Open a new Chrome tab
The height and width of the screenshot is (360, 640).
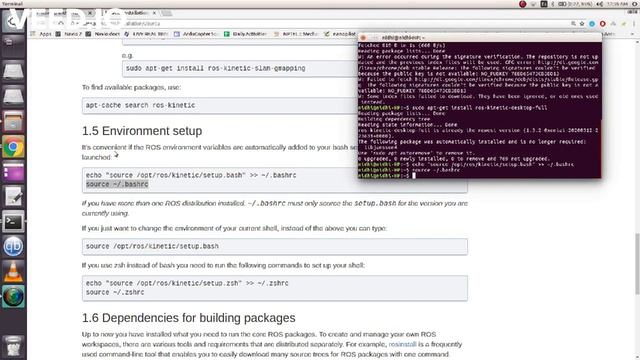[167, 13]
